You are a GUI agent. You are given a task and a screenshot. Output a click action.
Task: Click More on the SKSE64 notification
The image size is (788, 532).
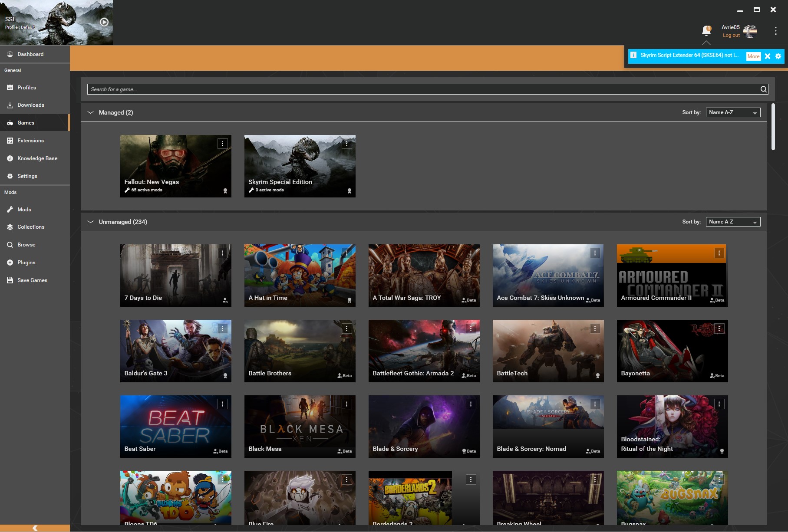753,56
